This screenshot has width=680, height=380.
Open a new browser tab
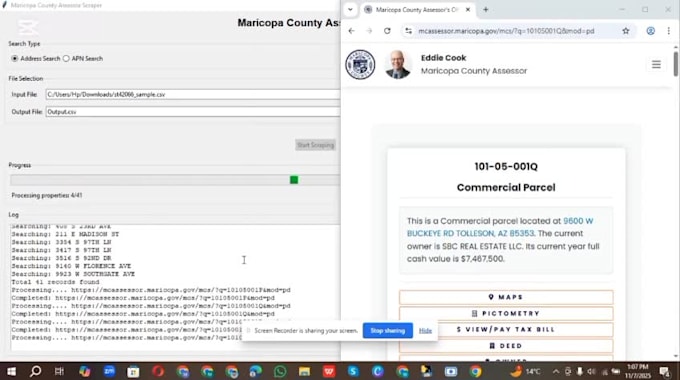[x=486, y=10]
